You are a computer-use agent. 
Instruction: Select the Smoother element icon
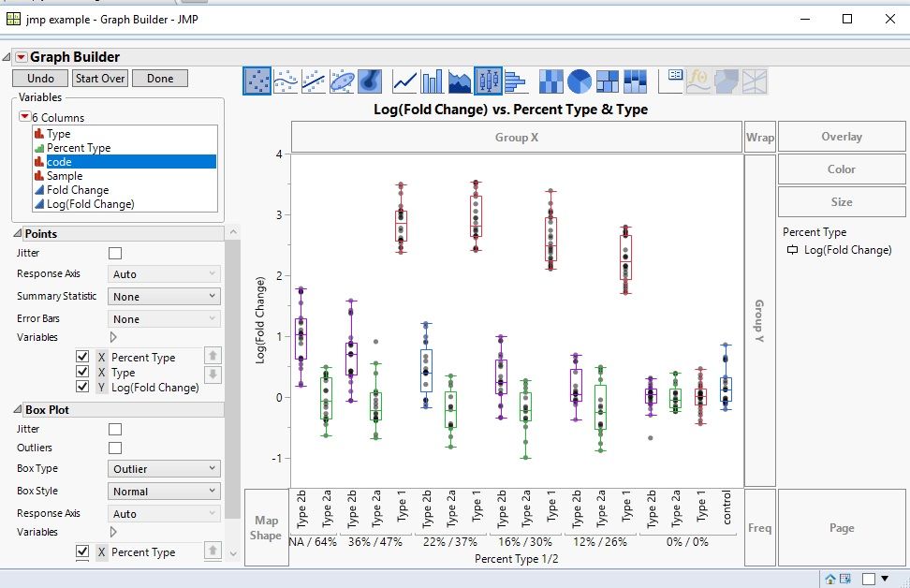(x=286, y=81)
